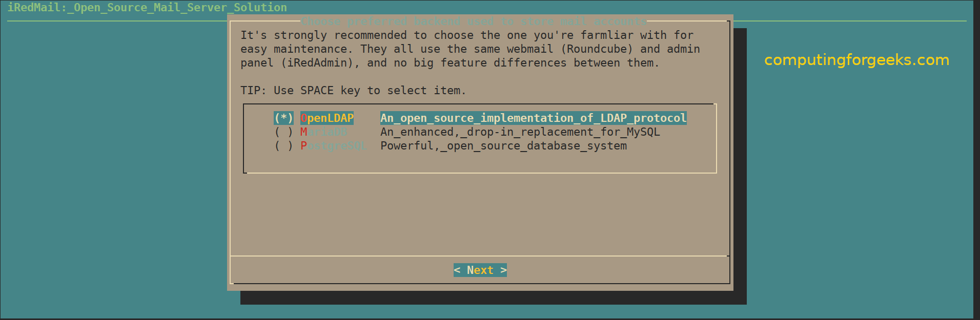
Task: Click the TIP about the SPACE key
Action: pyautogui.click(x=353, y=91)
